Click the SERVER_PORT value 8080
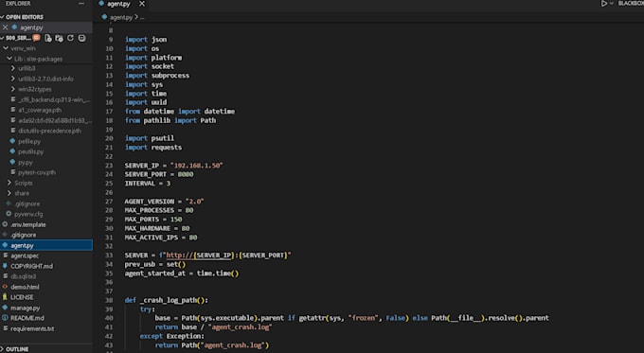 pos(186,174)
